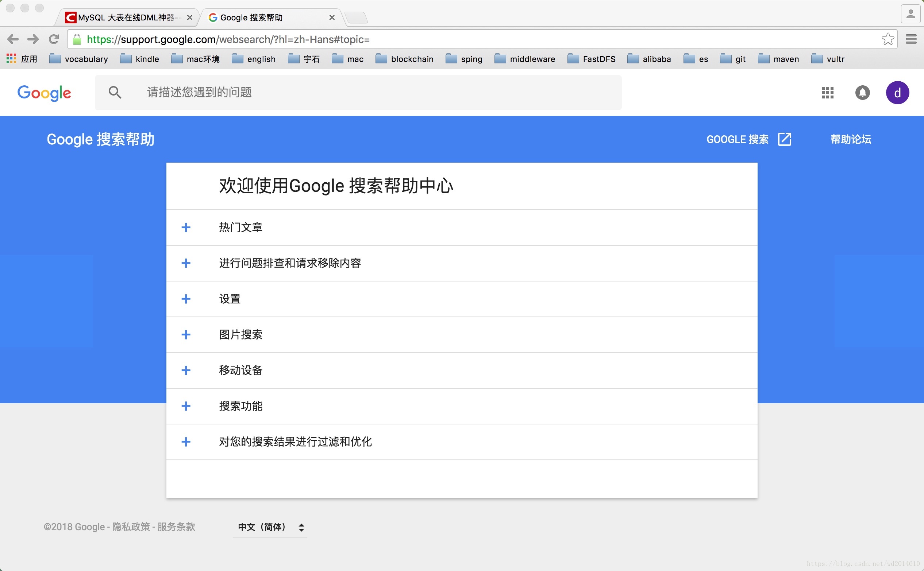Expand 图片搜索 with its plus icon
Viewport: 924px width, 571px height.
click(186, 335)
